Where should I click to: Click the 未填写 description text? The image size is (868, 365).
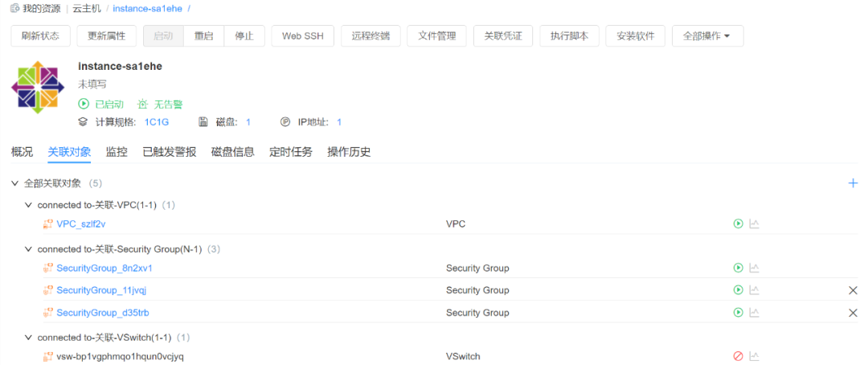(92, 84)
